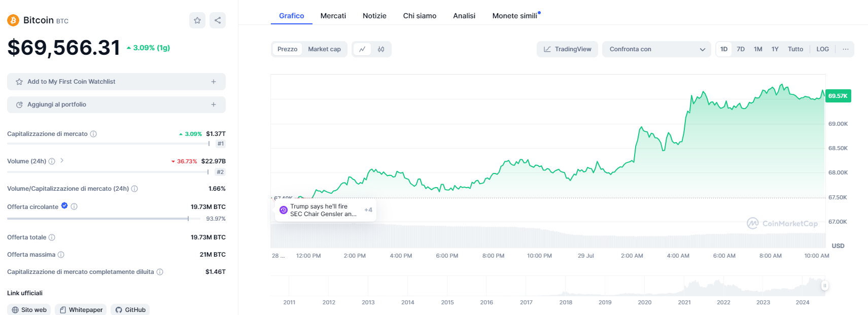This screenshot has height=315, width=868.
Task: Click the TradingView button
Action: coord(567,49)
